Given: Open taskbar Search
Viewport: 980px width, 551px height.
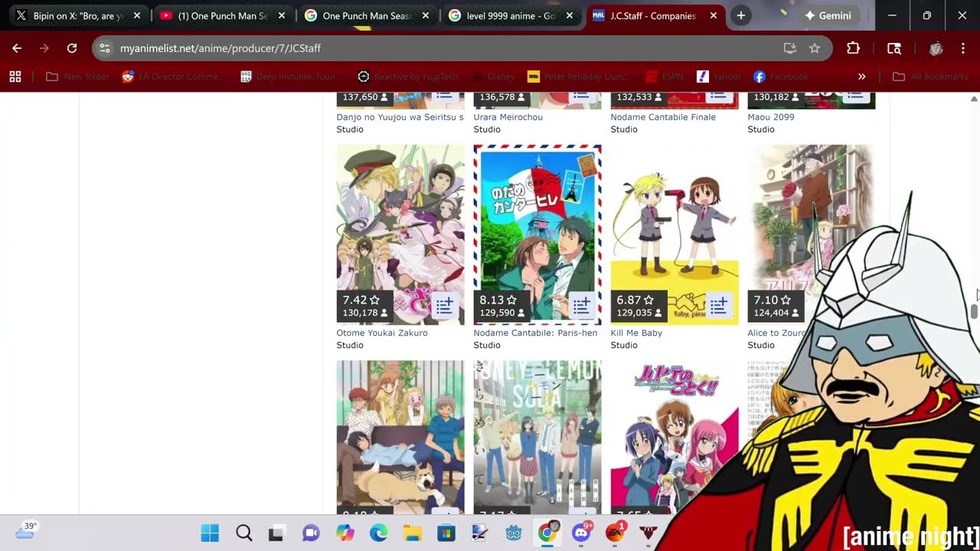Looking at the screenshot, I should pos(243,533).
